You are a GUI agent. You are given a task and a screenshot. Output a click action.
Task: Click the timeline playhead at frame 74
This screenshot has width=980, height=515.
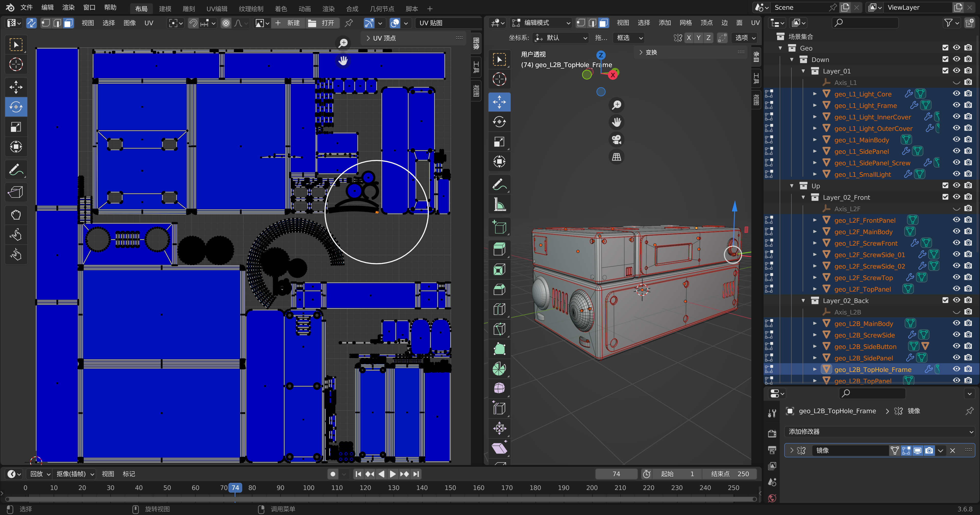[x=235, y=488]
